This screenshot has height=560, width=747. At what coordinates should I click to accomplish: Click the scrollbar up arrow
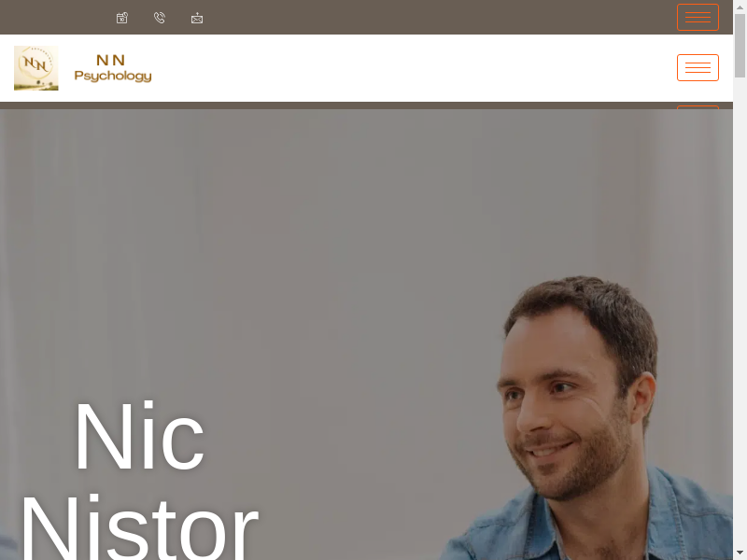[x=740, y=7]
